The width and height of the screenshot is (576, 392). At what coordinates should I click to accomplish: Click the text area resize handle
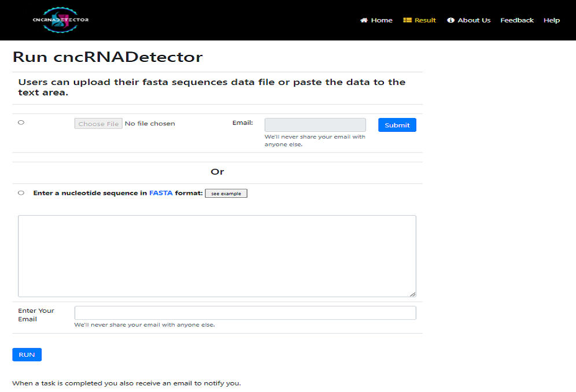click(413, 294)
